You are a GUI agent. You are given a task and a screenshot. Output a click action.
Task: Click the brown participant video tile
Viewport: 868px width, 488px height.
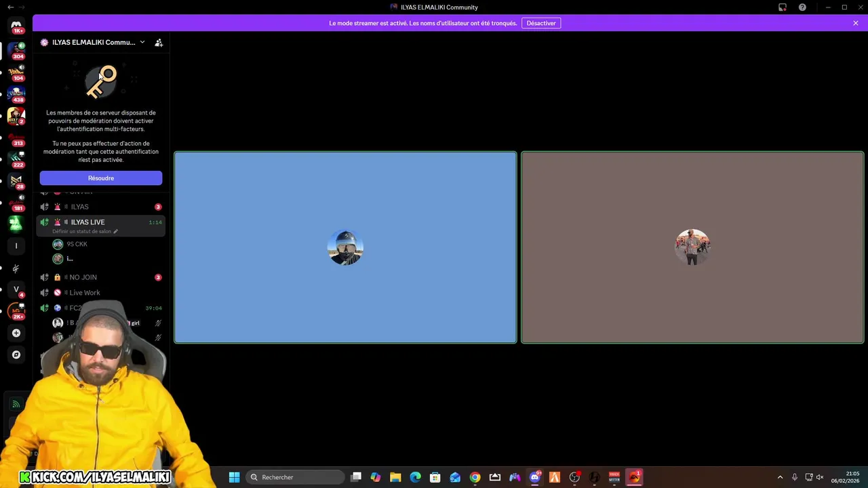(x=692, y=247)
